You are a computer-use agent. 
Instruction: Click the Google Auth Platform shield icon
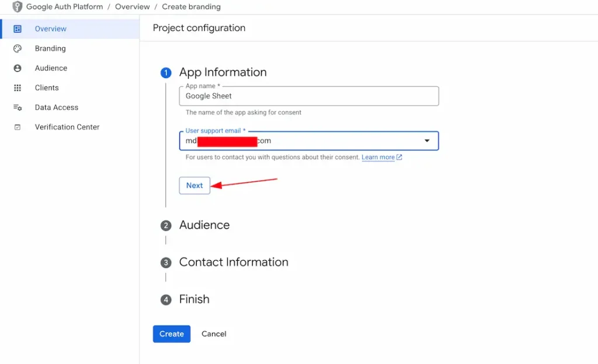coord(17,7)
